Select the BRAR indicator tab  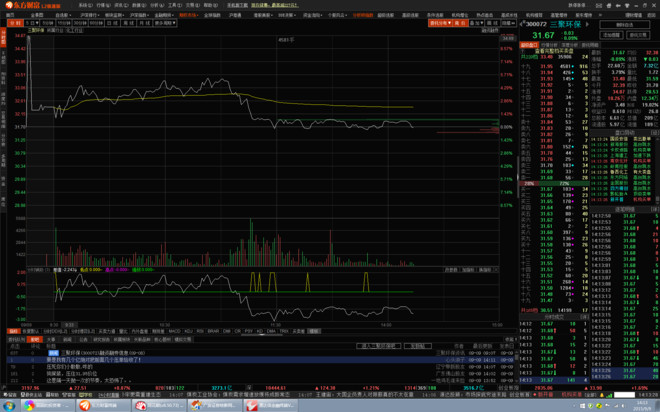213,331
